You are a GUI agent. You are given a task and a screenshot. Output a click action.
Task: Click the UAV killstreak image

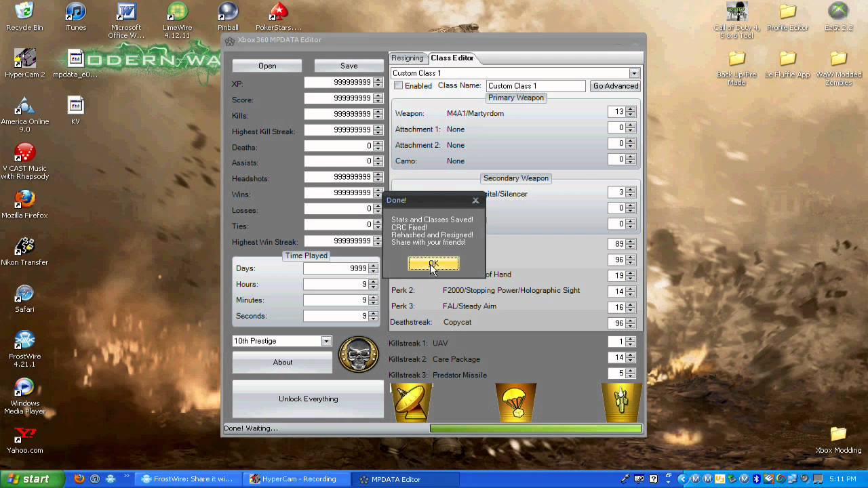coord(412,402)
